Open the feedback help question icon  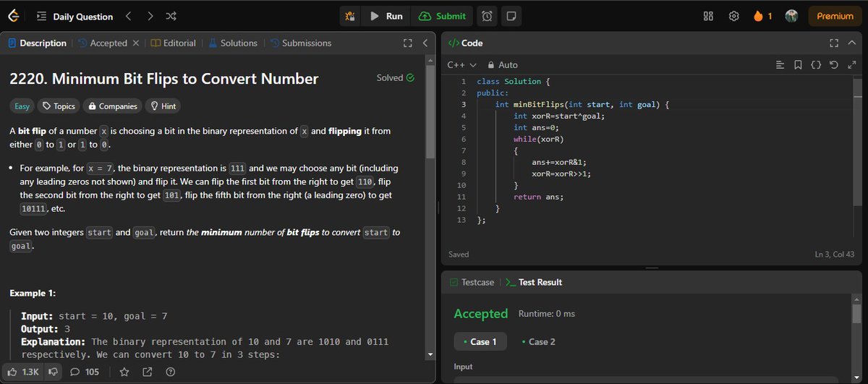click(171, 372)
